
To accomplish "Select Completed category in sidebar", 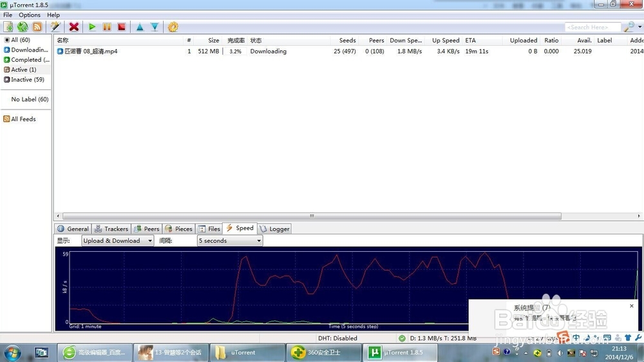I will [26, 59].
